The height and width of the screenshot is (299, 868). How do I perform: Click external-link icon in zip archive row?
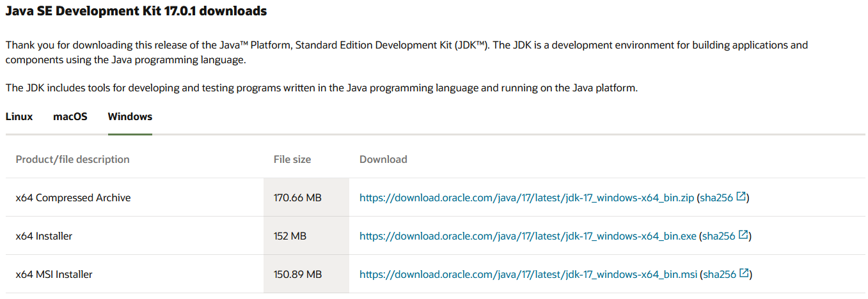pos(741,197)
